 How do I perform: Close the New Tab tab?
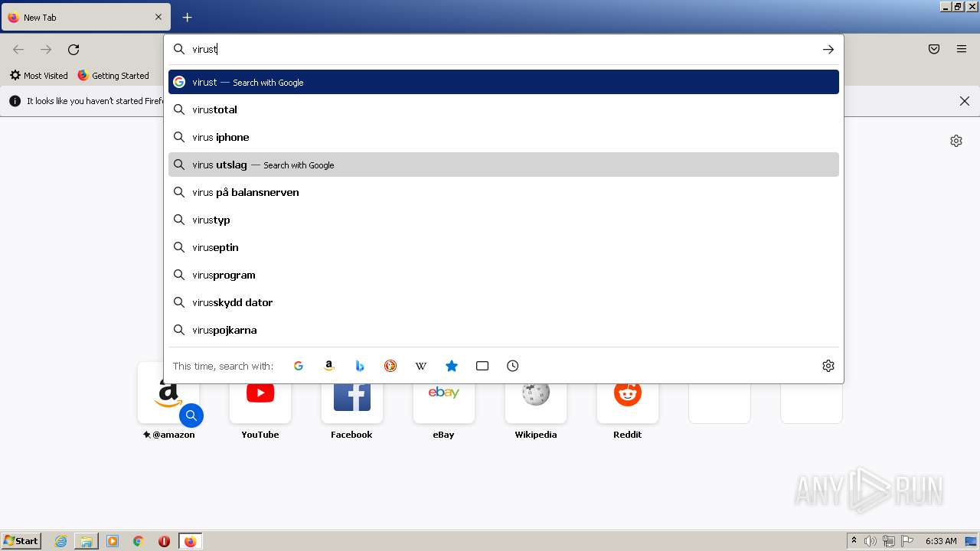point(158,17)
